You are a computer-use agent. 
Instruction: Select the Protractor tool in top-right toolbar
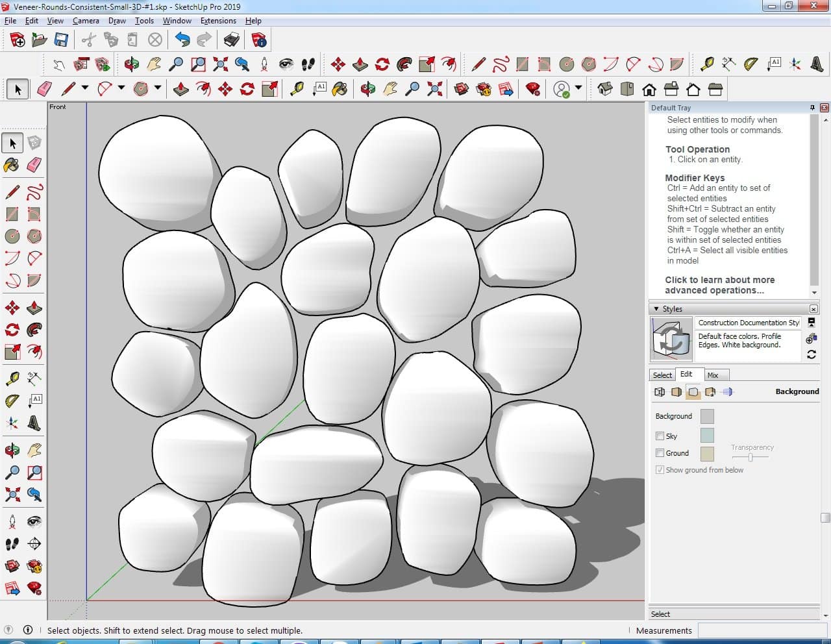751,64
